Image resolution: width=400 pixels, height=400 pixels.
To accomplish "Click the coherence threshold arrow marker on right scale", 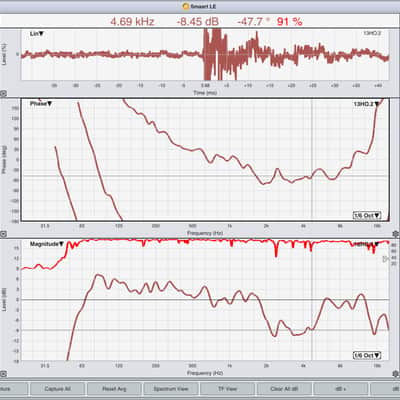I will tap(386, 259).
